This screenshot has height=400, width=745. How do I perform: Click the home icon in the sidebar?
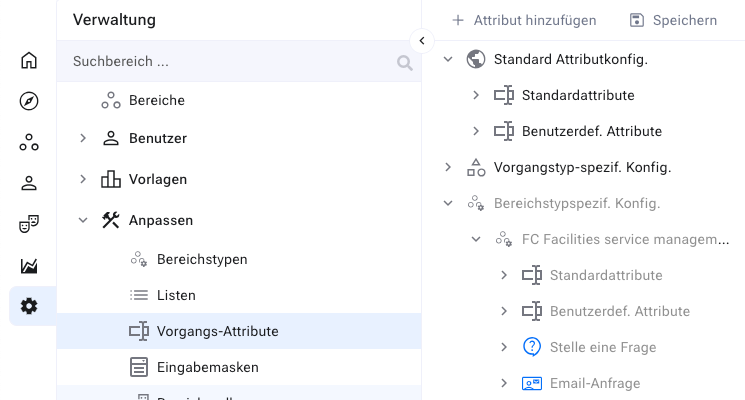(29, 61)
